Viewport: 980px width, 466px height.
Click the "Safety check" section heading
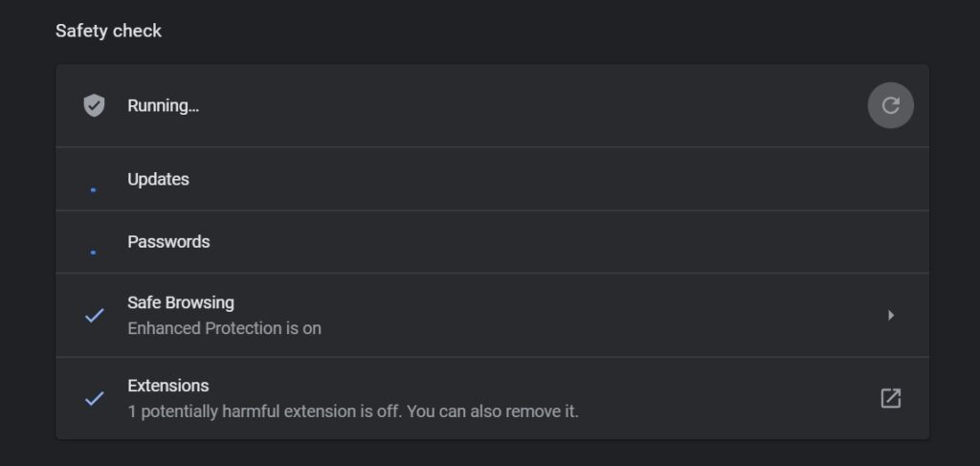pyautogui.click(x=108, y=31)
